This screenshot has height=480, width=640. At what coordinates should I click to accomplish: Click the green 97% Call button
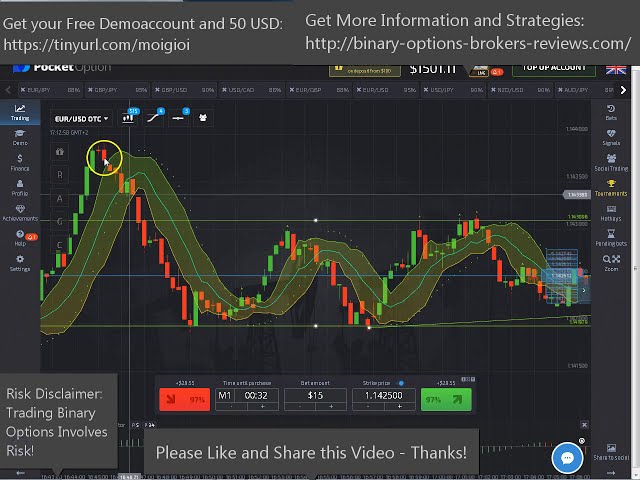click(446, 399)
